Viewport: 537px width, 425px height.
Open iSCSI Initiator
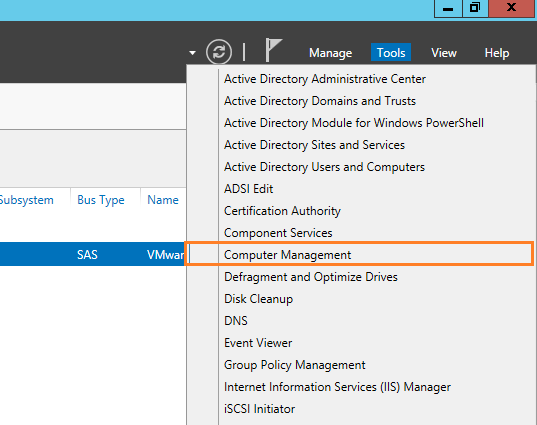[x=259, y=409]
